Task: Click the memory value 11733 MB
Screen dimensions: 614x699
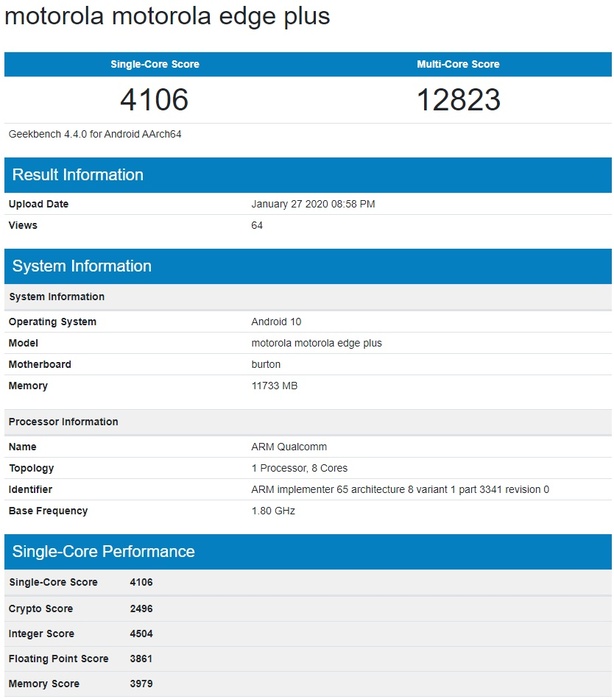Action: tap(274, 386)
